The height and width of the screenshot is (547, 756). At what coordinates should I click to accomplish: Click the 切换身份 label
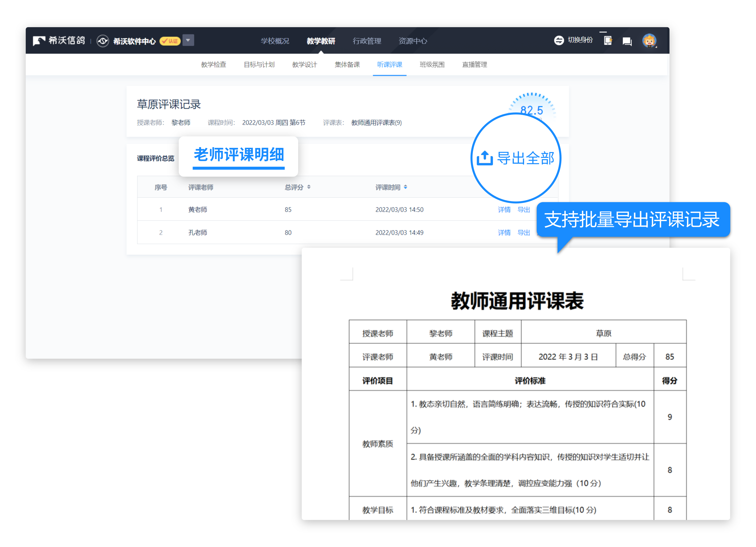[x=580, y=40]
